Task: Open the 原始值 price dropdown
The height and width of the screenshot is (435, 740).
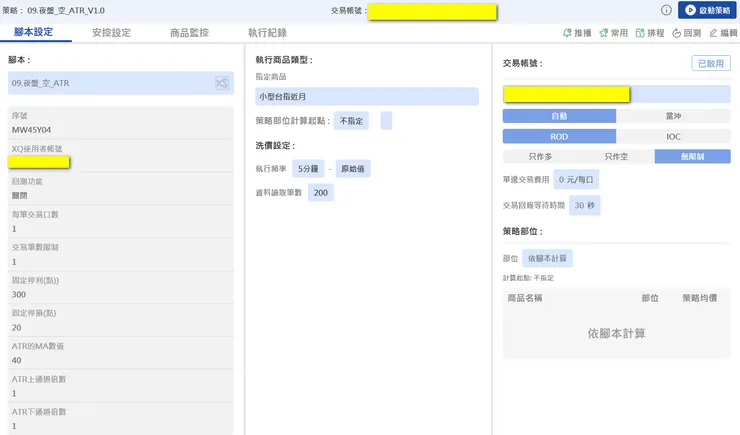Action: point(353,169)
